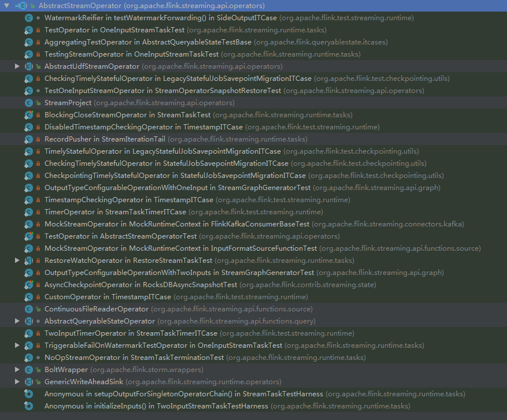The image size is (507, 420).
Task: Select TimestampCheckingOperator in TimestampITCase
Action: tap(253, 200)
